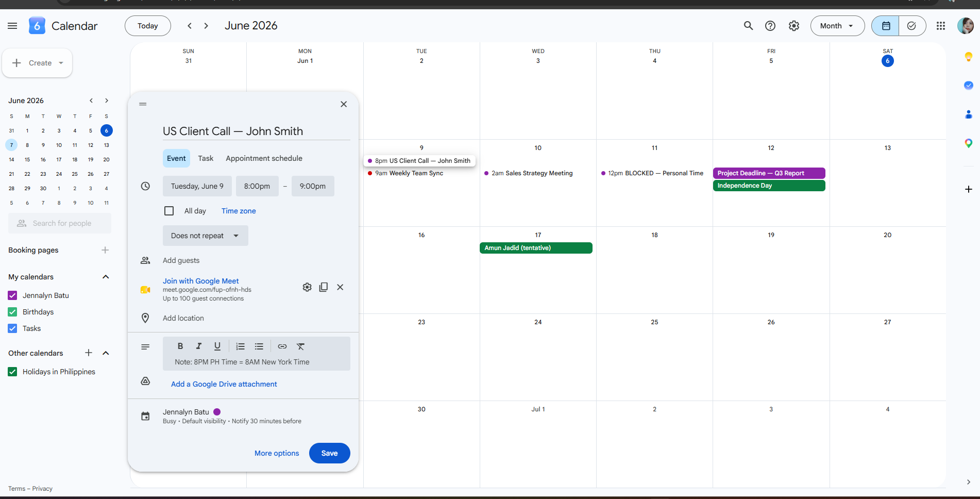Viewport: 980px width, 499px height.
Task: Open Google Meet video call settings gear
Action: click(x=307, y=287)
